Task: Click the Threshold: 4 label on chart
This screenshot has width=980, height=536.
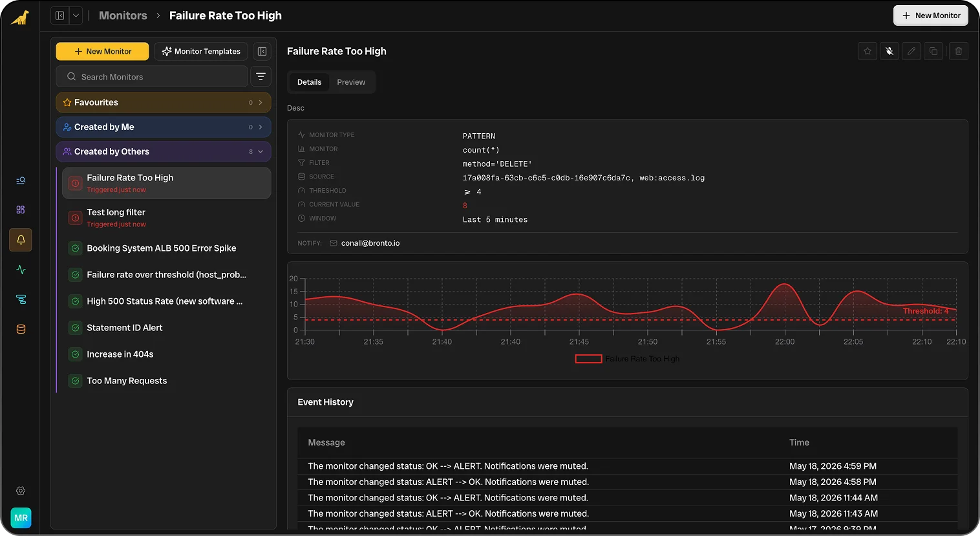Action: [926, 311]
